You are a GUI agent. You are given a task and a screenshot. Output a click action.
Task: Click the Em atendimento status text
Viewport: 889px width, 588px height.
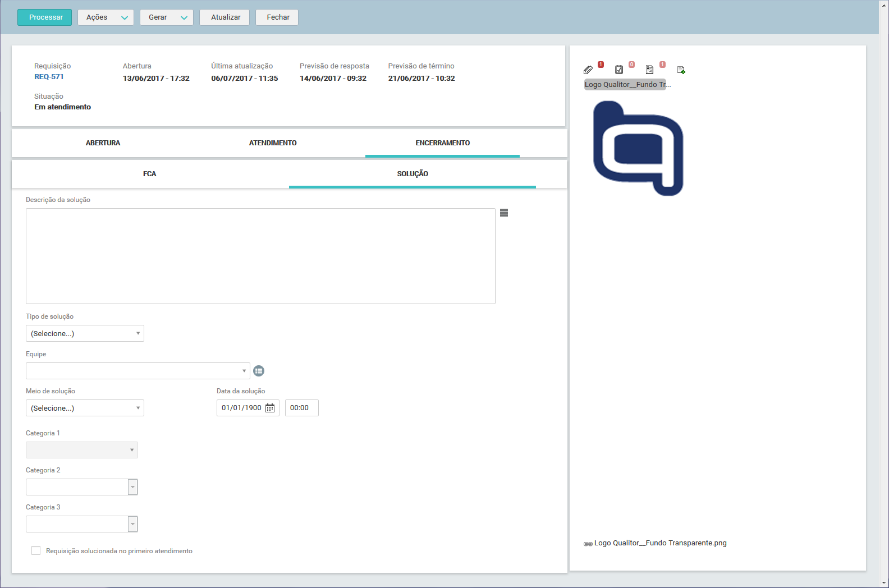[62, 107]
